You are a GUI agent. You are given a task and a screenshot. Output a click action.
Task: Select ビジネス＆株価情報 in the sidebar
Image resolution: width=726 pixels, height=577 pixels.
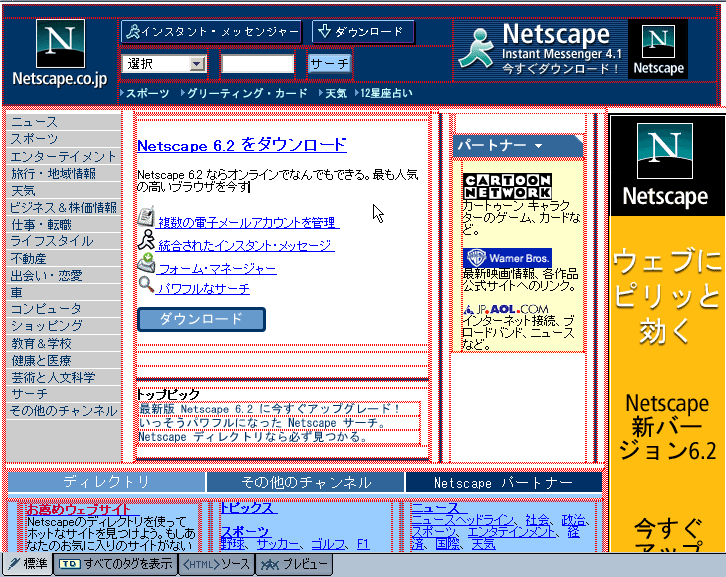pos(63,207)
